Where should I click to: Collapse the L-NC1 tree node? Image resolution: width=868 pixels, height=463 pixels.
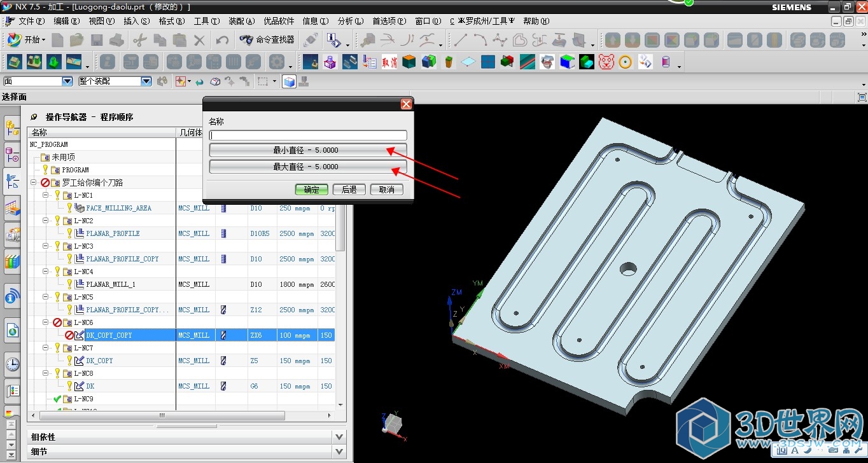[x=46, y=195]
